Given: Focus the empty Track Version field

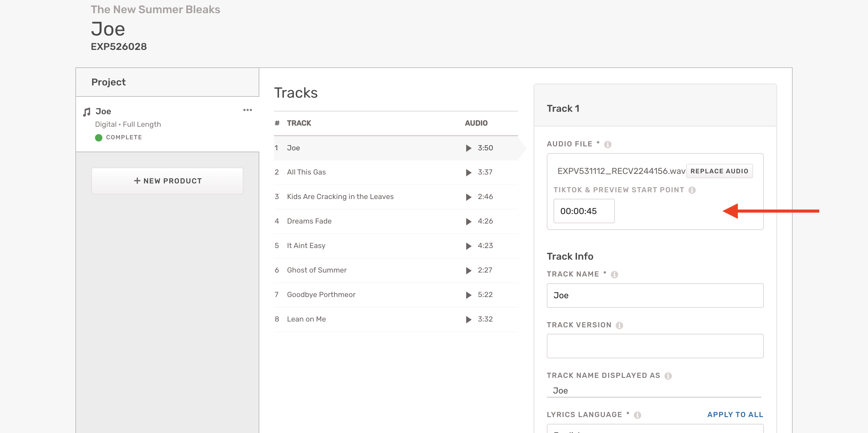Looking at the screenshot, I should [655, 346].
